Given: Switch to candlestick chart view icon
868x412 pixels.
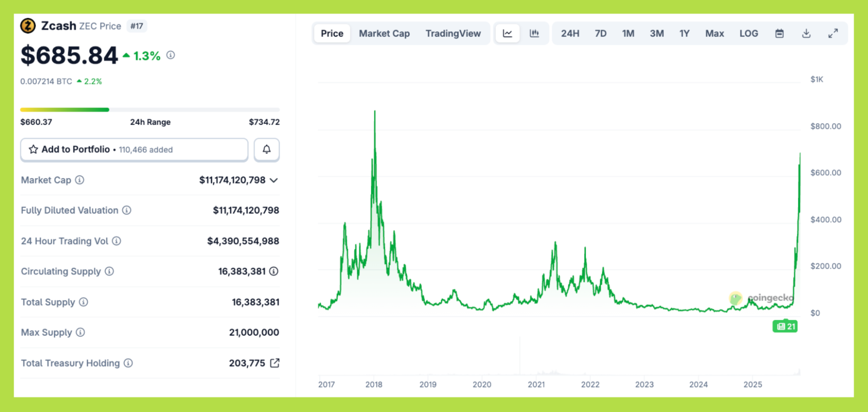Looking at the screenshot, I should coord(534,33).
